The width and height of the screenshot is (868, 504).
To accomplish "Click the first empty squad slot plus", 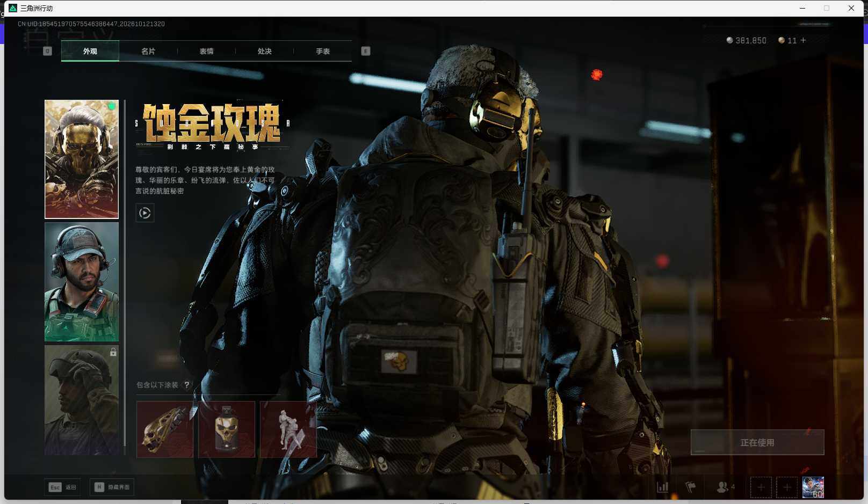I will point(761,487).
